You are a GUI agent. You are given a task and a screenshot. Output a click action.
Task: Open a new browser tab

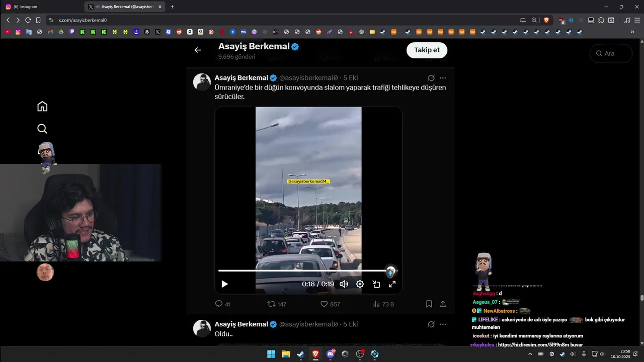(172, 7)
